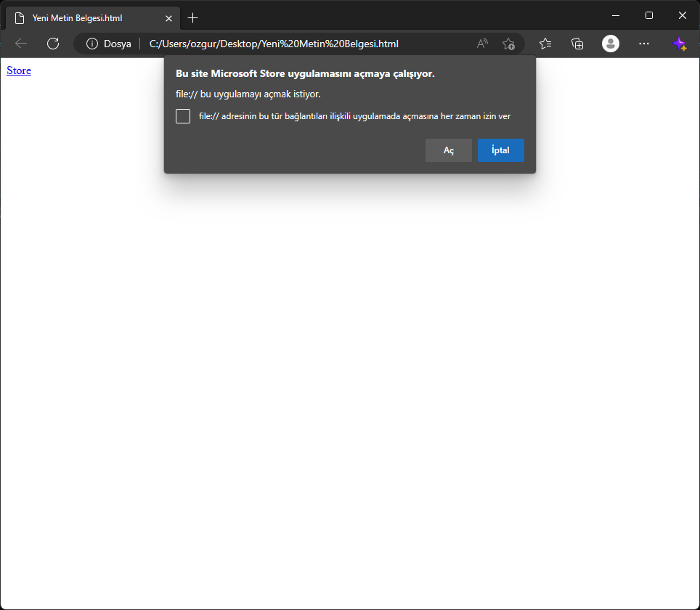Screen dimensions: 700x610
Task: Open Settings and more ellipsis menu
Action: pyautogui.click(x=644, y=44)
